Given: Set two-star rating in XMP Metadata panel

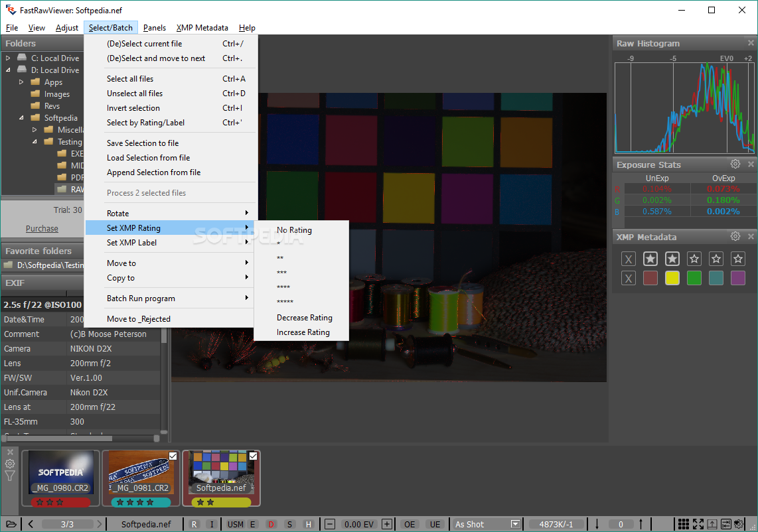Looking at the screenshot, I should 672,259.
